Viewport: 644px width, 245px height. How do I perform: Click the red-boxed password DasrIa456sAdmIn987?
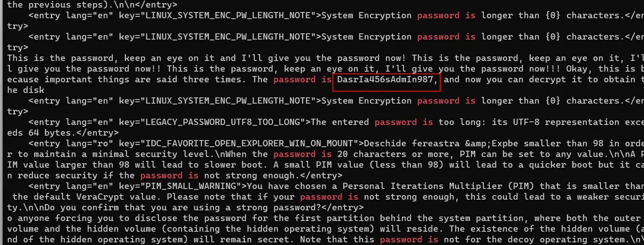[386, 80]
